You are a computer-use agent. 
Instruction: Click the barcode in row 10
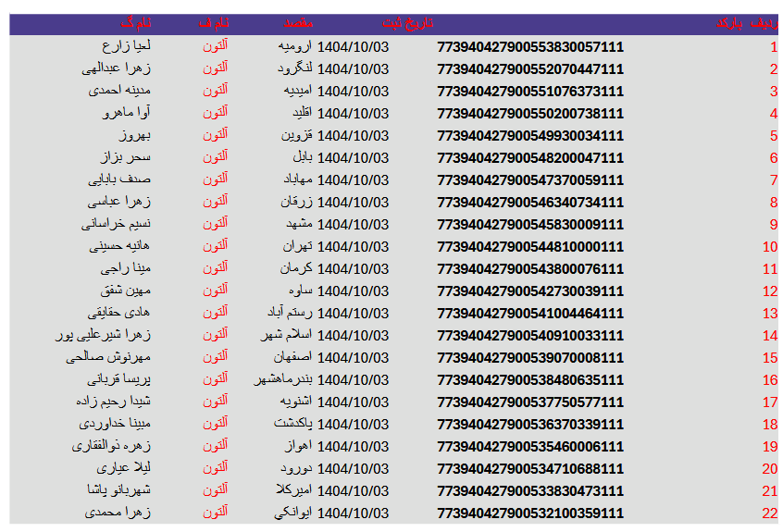click(530, 247)
